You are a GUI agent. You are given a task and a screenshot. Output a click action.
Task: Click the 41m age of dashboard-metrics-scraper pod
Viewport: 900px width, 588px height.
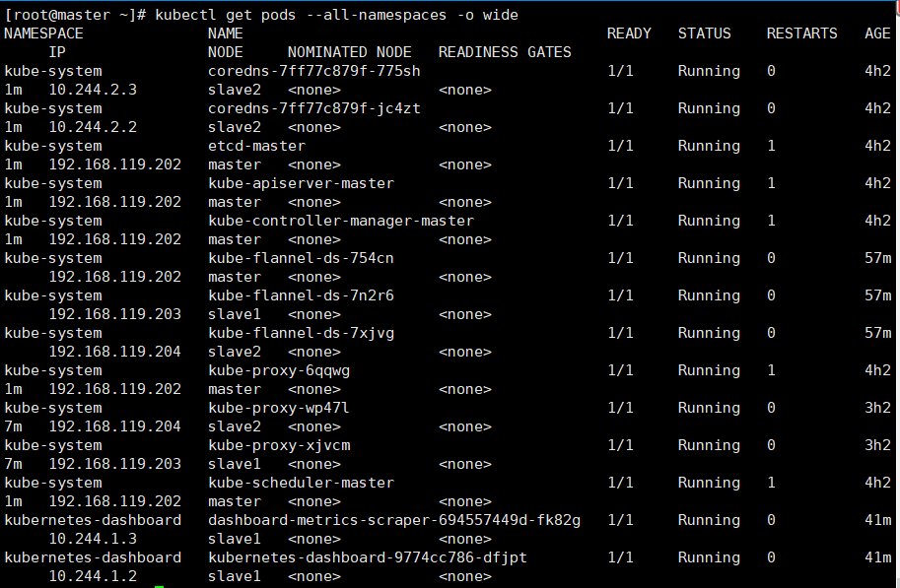[877, 520]
